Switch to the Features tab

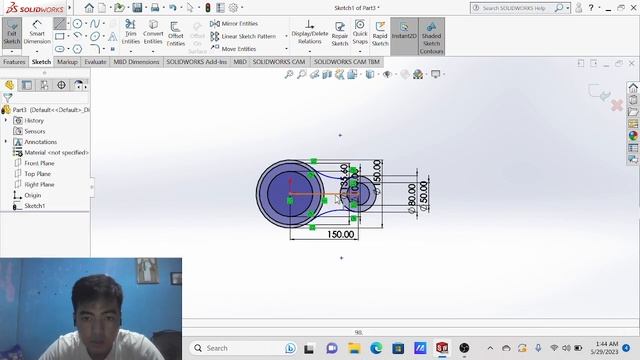pos(14,62)
